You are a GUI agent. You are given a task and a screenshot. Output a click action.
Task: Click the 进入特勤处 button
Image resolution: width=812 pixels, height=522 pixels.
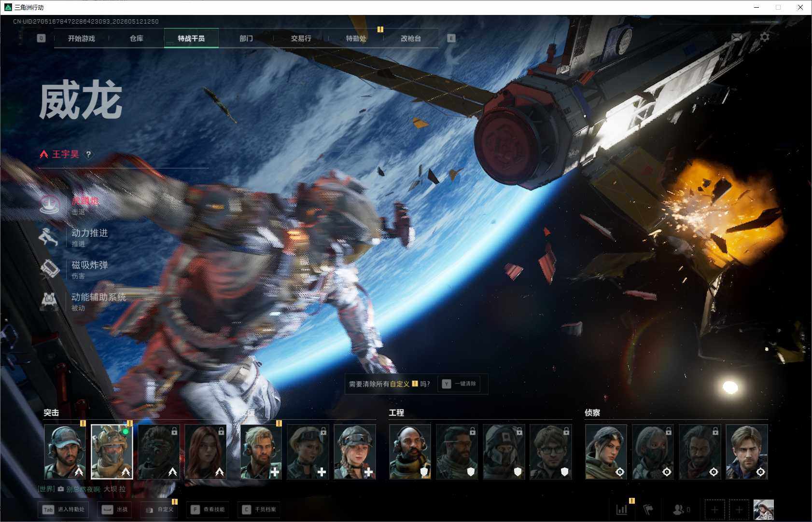tap(64, 509)
